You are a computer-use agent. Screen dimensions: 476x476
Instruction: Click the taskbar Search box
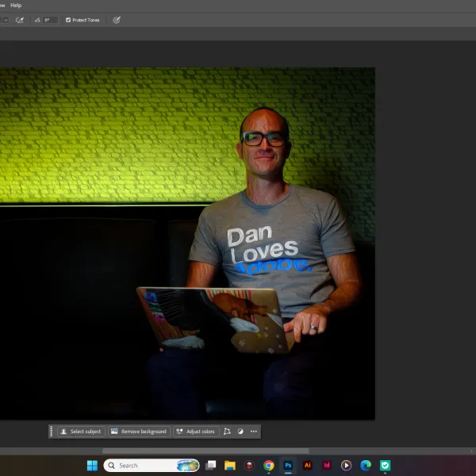click(152, 465)
